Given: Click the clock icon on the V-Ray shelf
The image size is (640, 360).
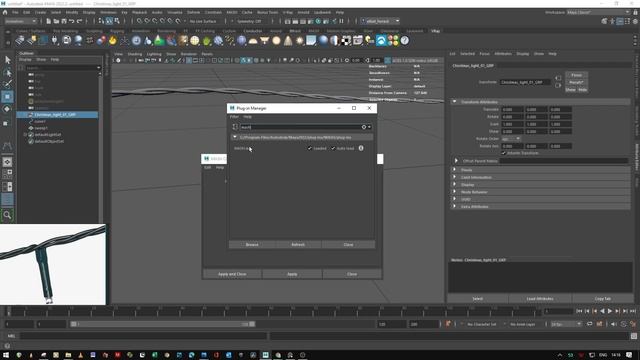Looking at the screenshot, I should [x=136, y=40].
